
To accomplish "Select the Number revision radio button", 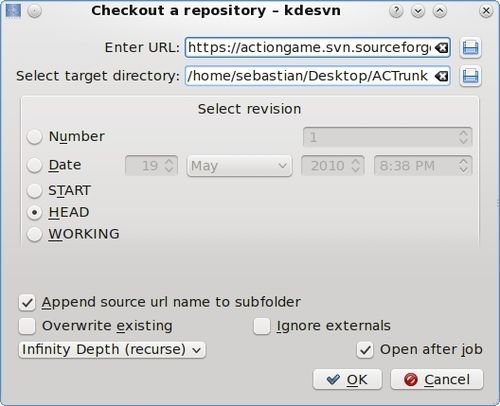I will click(x=34, y=137).
